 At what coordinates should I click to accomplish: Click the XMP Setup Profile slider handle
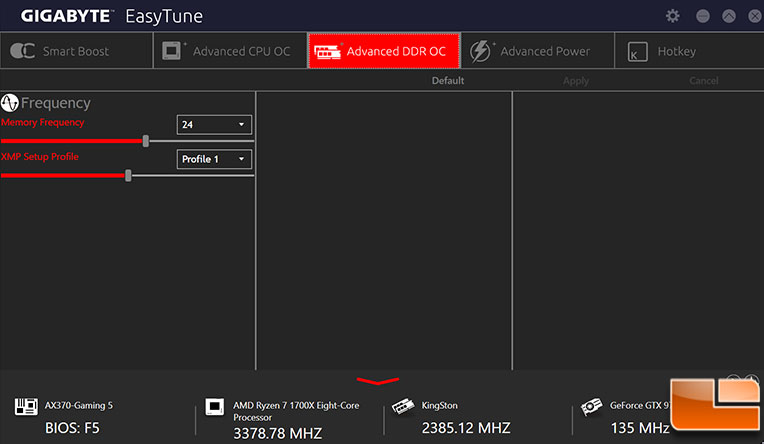tap(128, 175)
